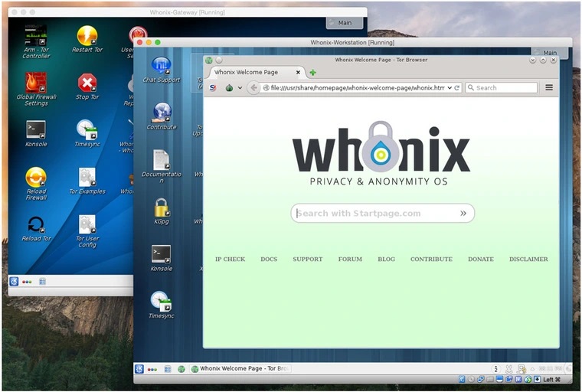Open the DOCS link
This screenshot has width=582, height=392.
269,259
